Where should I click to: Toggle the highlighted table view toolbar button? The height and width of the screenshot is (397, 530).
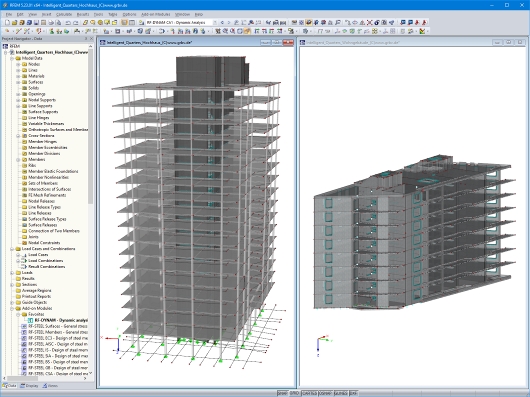pyautogui.click(x=124, y=23)
